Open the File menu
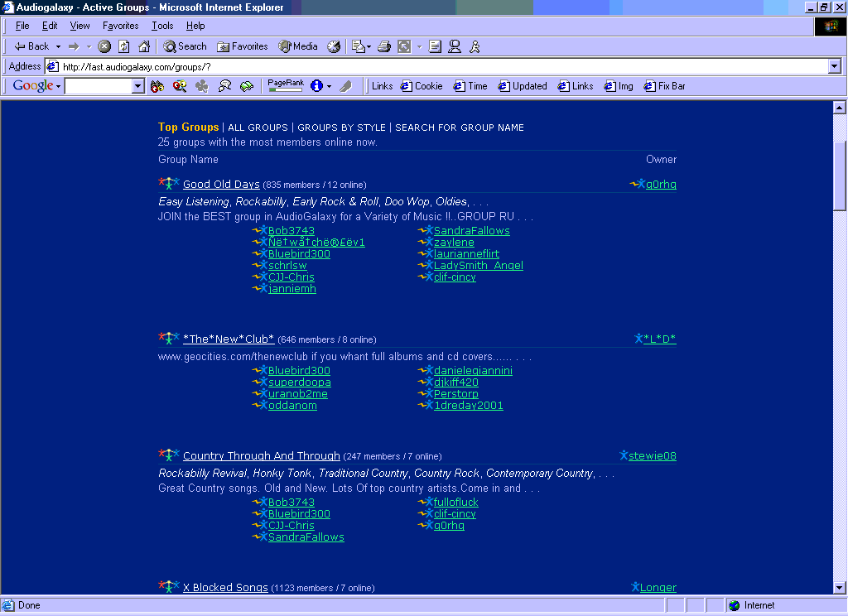848x616 pixels. 22,26
